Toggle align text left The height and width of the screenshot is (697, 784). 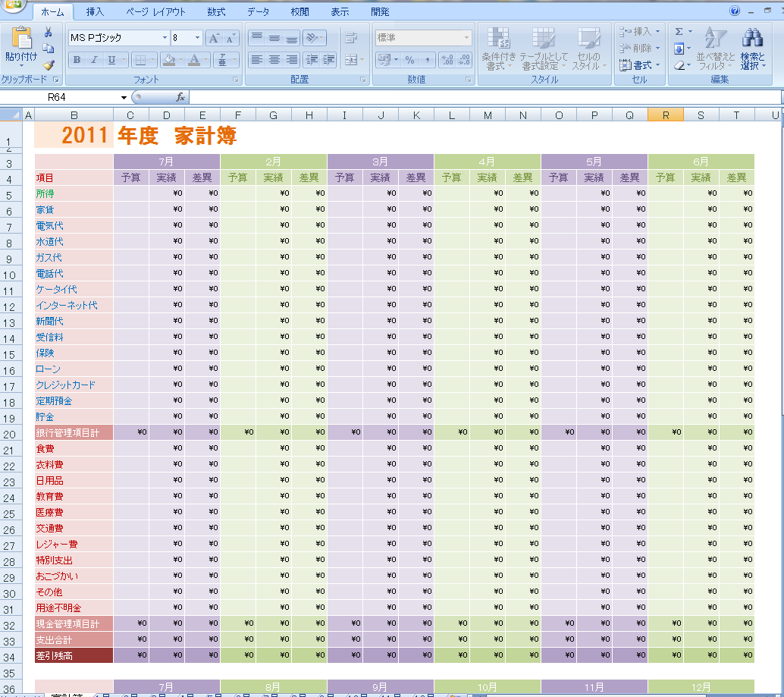[x=257, y=60]
